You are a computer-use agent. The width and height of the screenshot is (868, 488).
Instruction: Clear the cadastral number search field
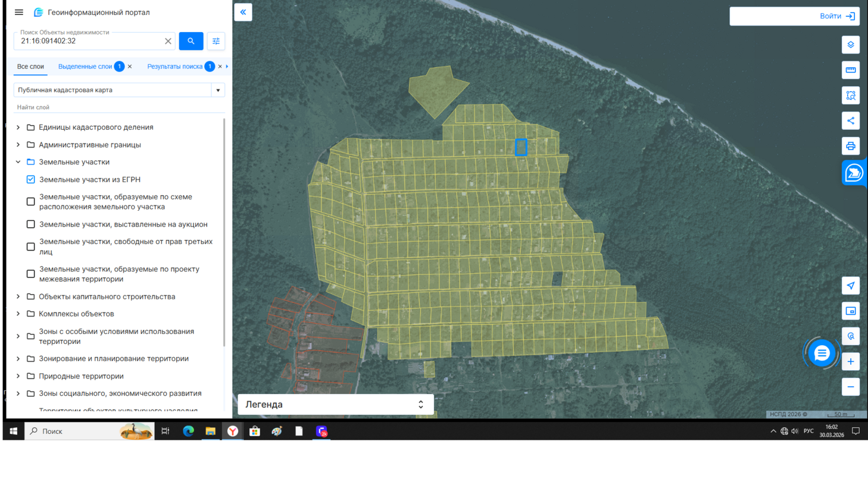pos(168,41)
